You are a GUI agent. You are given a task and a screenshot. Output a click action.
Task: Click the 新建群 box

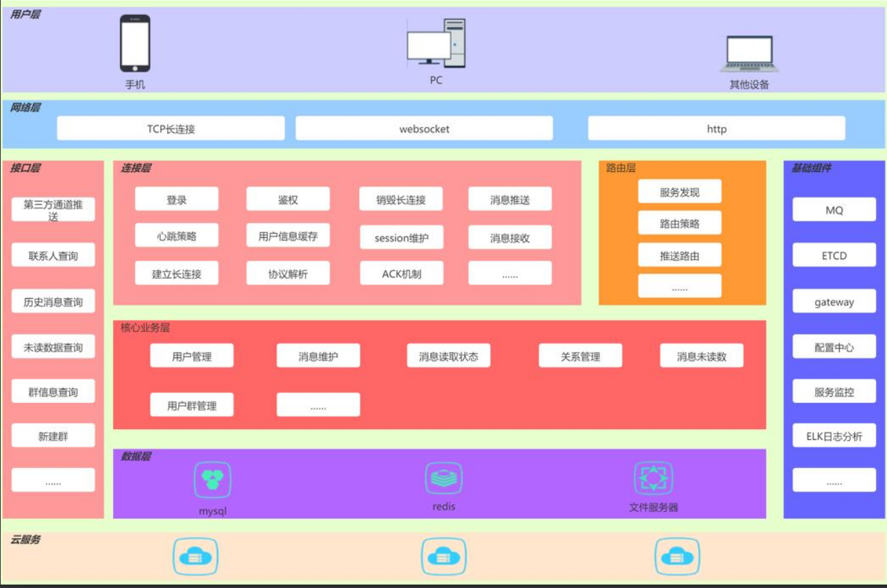tap(53, 436)
